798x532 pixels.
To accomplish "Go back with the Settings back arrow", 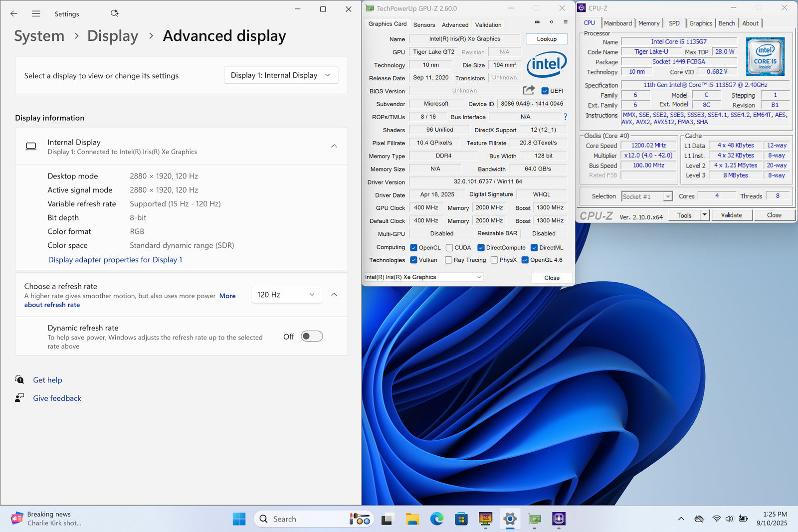I will (x=13, y=14).
